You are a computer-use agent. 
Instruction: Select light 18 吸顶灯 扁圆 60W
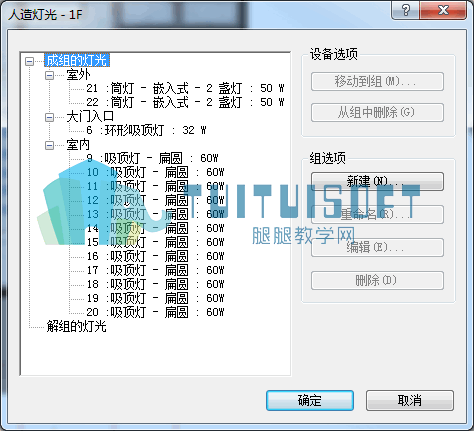click(155, 284)
